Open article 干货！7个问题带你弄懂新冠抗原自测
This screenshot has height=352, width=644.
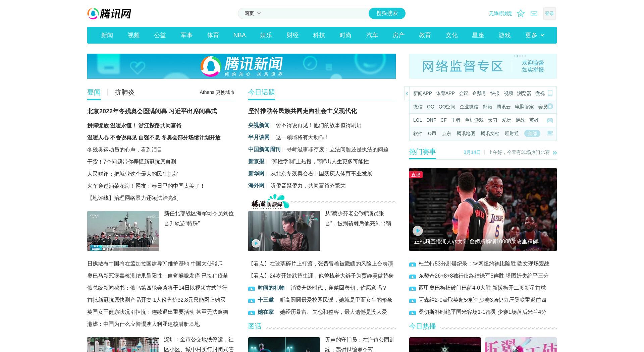132,162
